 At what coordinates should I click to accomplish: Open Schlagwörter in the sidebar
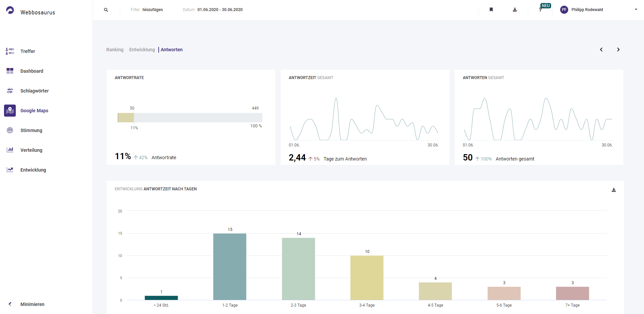click(35, 91)
